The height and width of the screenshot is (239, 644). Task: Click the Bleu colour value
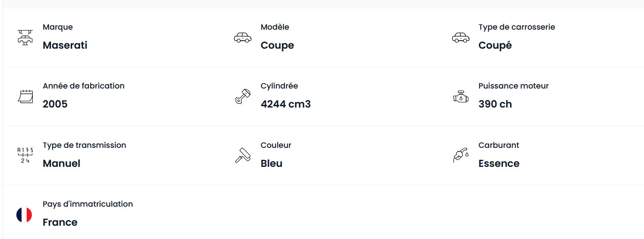coord(272,163)
